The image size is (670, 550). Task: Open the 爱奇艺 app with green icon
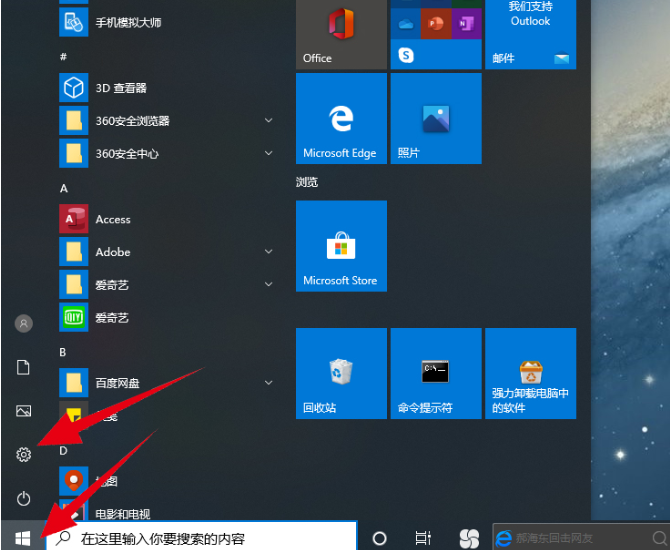click(166, 317)
